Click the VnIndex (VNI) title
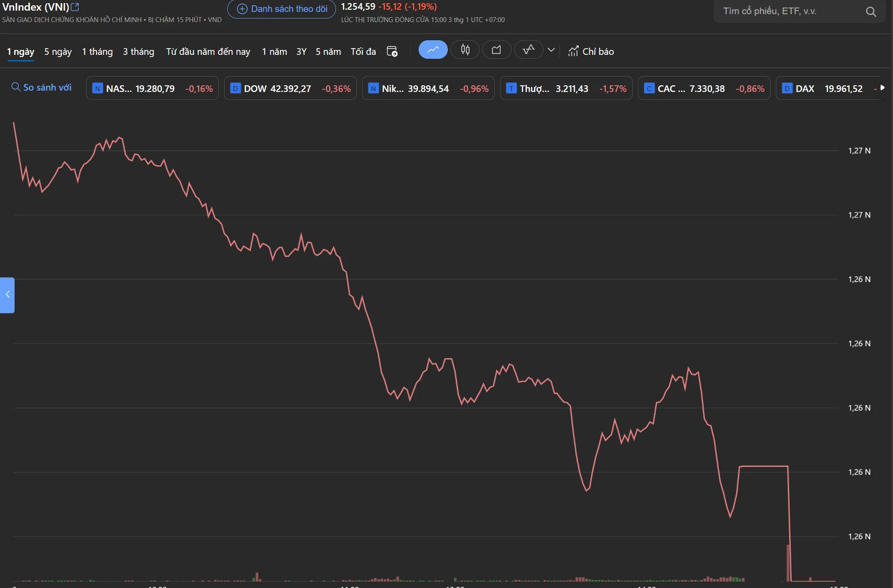Screen dimensions: 893x588 click(35, 7)
